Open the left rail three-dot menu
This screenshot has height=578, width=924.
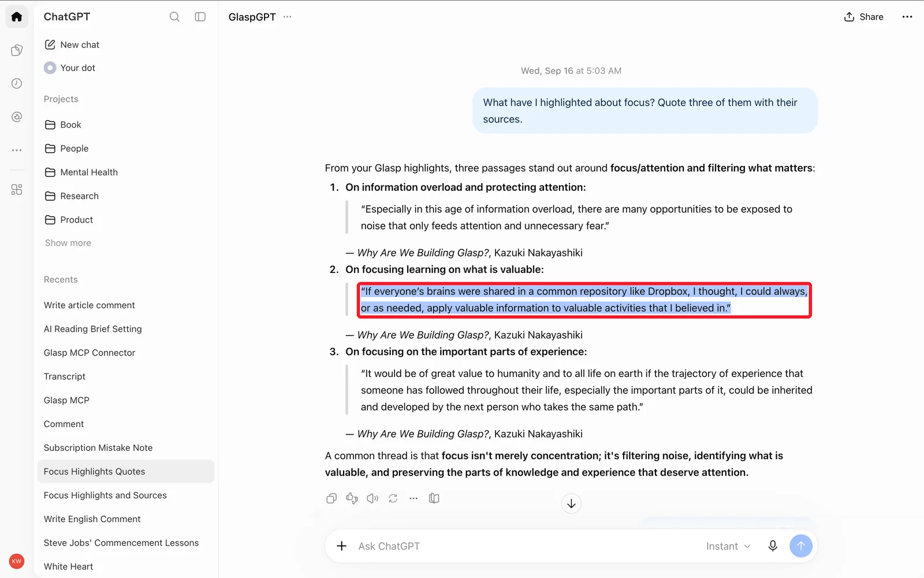click(17, 150)
